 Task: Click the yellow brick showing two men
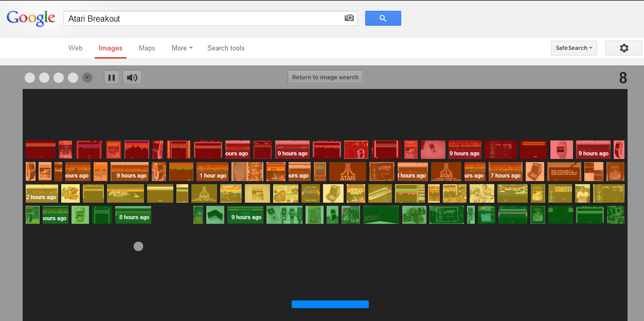pyautogui.click(x=482, y=193)
